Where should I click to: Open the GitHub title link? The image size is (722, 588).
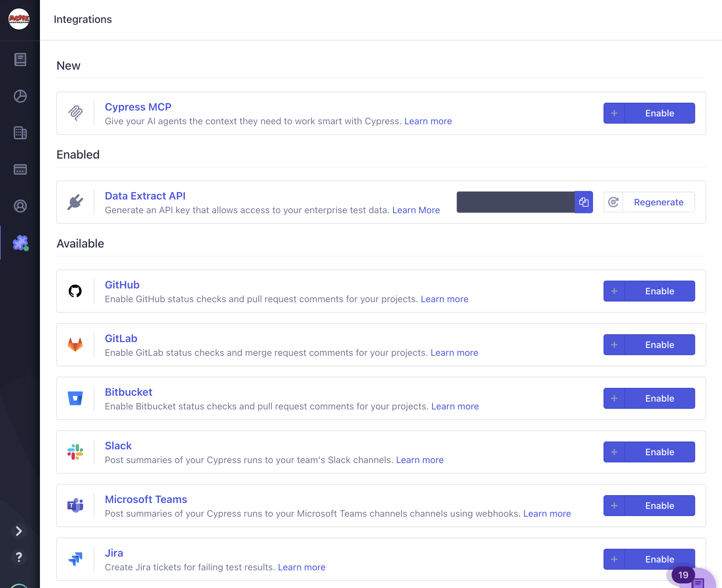[122, 285]
